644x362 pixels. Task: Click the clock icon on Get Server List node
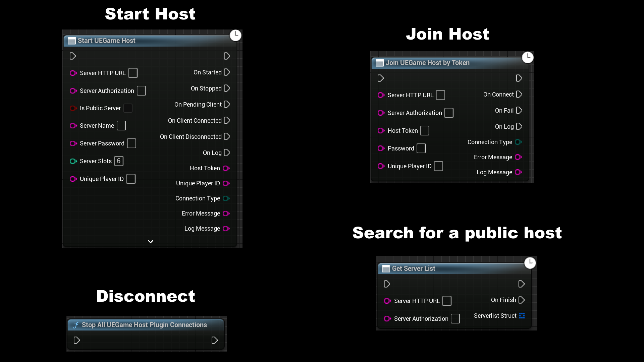pyautogui.click(x=530, y=263)
